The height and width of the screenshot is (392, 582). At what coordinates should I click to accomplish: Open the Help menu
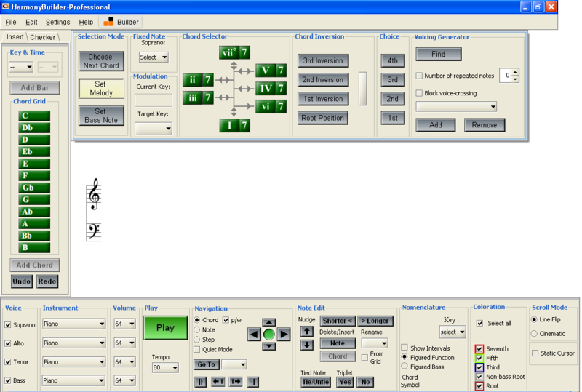86,23
